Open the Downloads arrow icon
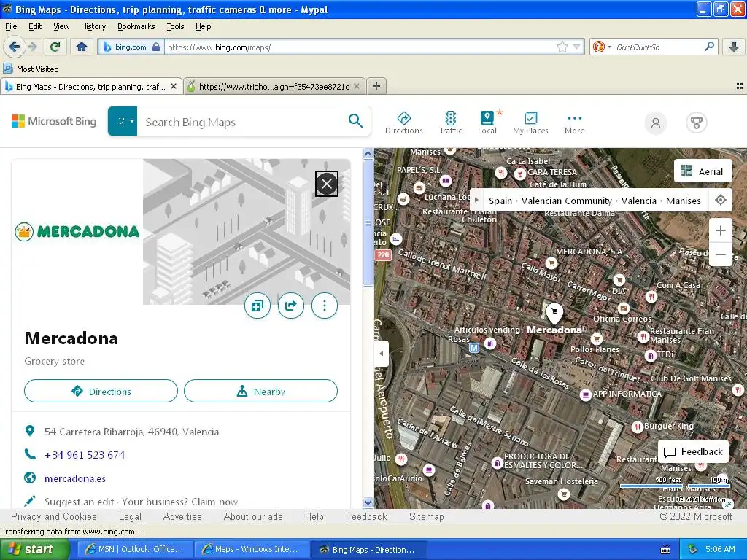 [x=734, y=47]
